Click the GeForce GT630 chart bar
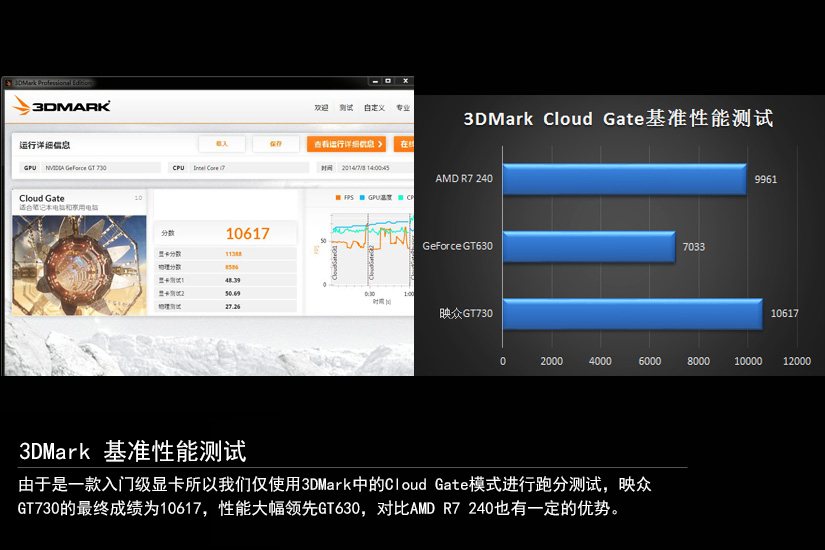Screen dimensions: 825x550 (589, 247)
